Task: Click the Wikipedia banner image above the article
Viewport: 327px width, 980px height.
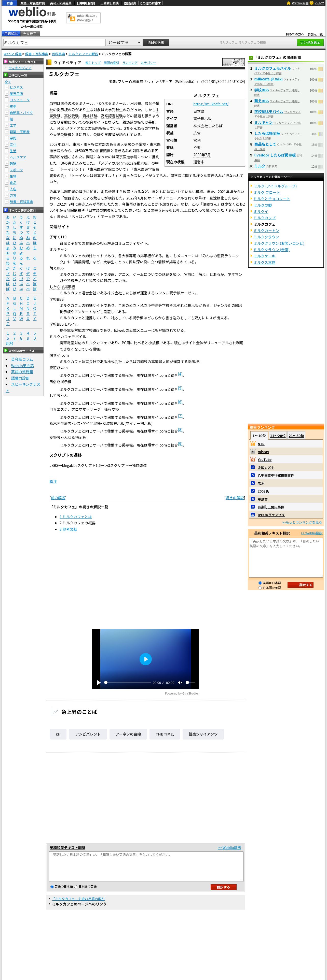Action: point(233,62)
